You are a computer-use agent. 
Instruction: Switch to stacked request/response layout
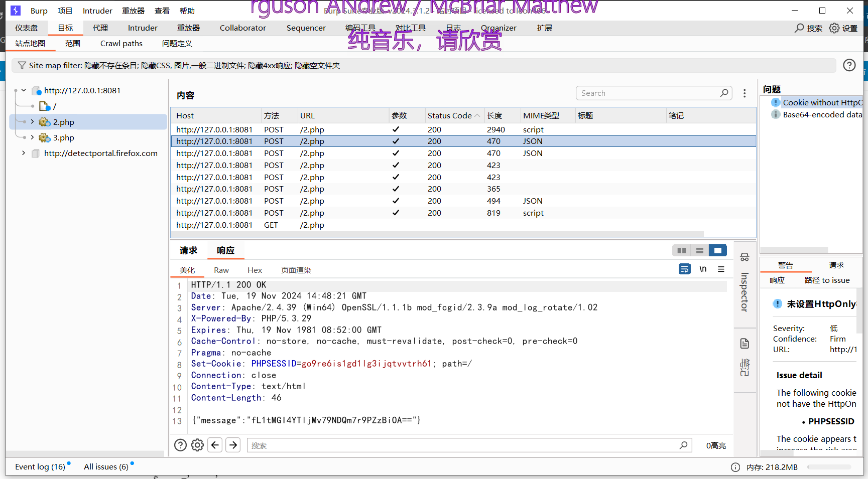point(699,250)
